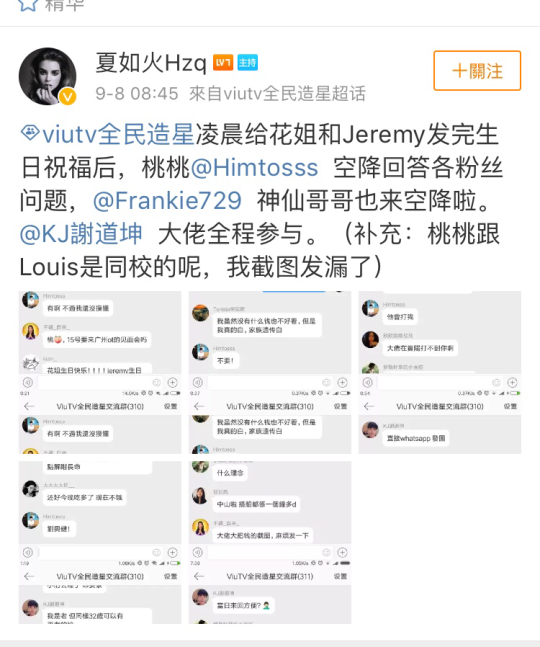Screen dimensions: 540x647
Task: Open the @Himtosss mention link
Action: [x=254, y=168]
